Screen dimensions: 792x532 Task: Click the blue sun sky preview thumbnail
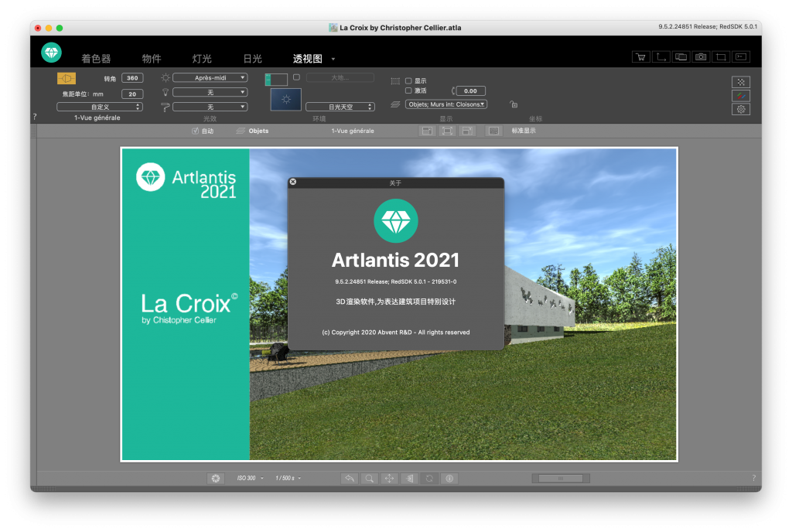coord(286,100)
